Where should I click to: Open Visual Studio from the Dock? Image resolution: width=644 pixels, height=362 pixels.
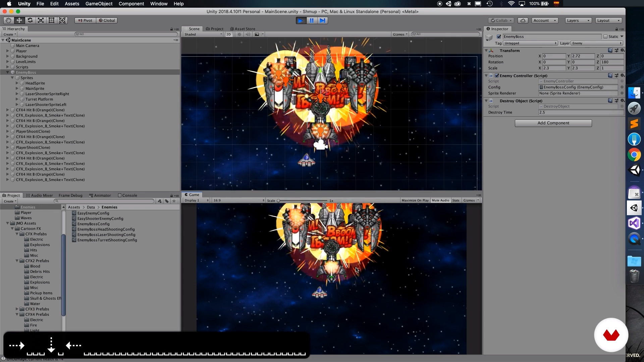(634, 223)
